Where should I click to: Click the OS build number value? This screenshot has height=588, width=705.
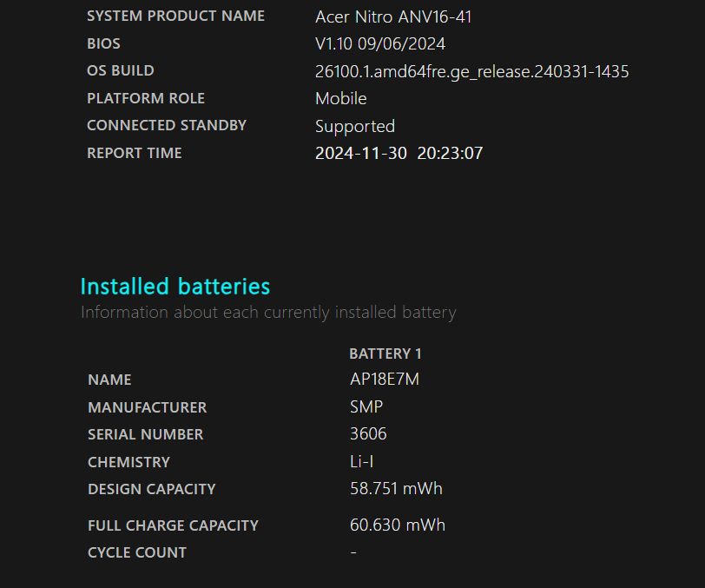click(471, 71)
